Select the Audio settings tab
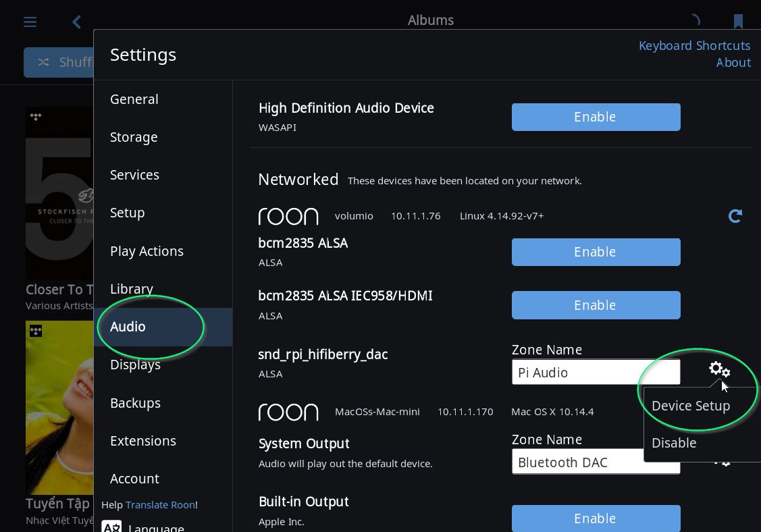Viewport: 761px width, 532px height. point(163,327)
